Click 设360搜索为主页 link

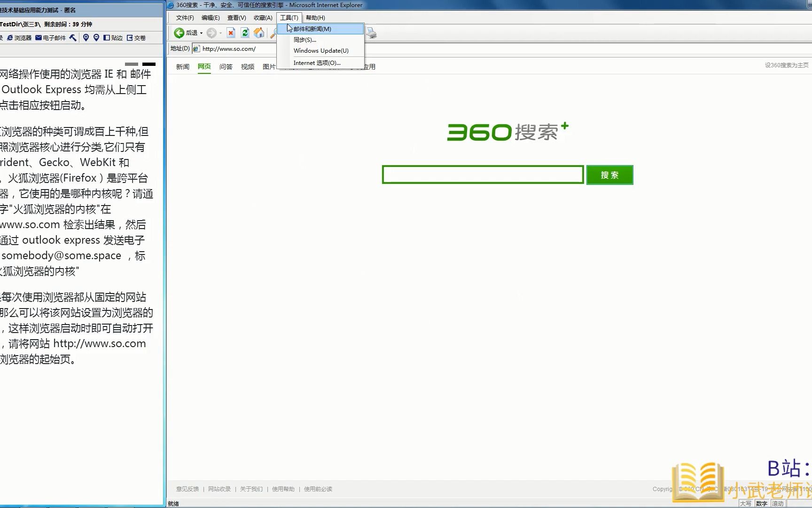(787, 65)
